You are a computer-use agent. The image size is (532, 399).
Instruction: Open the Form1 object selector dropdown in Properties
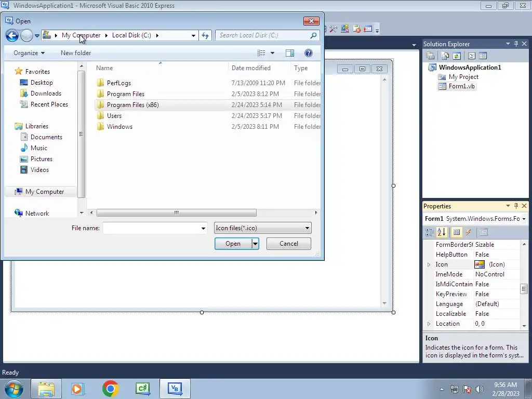point(524,219)
